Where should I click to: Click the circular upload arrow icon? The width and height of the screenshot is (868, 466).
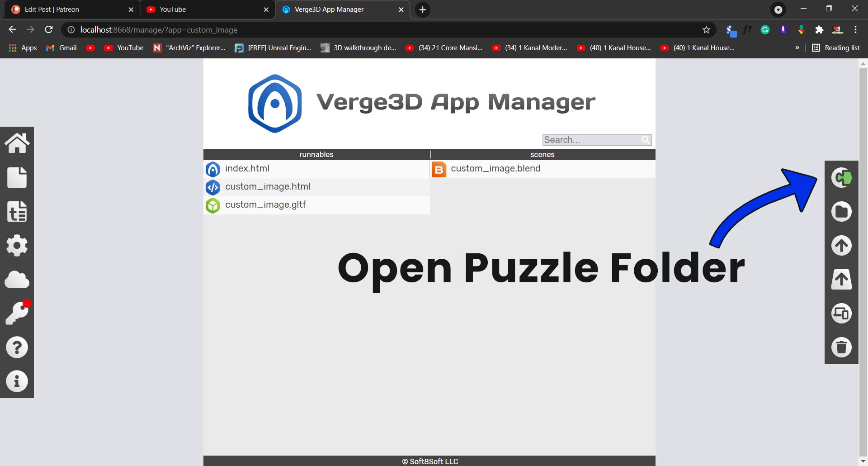(x=842, y=245)
